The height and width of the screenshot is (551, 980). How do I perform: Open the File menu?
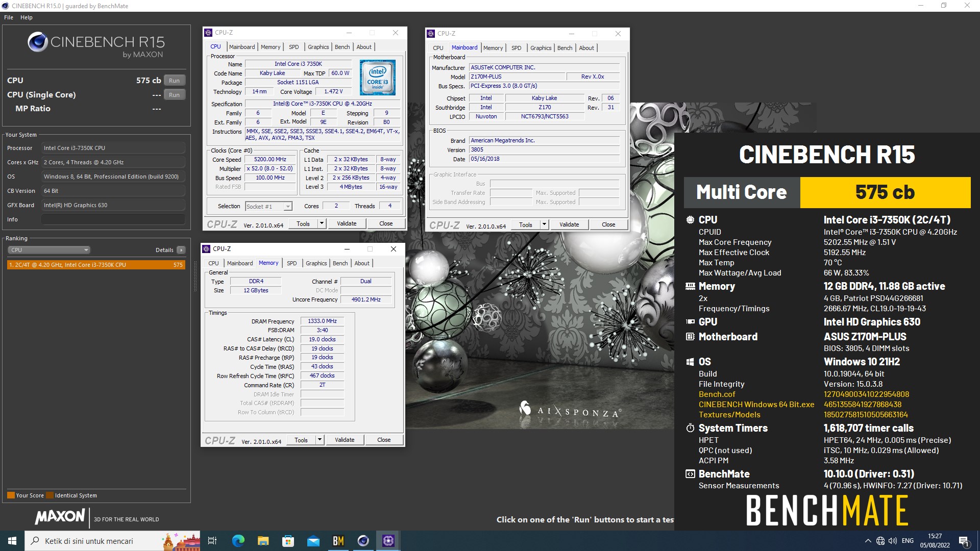pyautogui.click(x=9, y=17)
